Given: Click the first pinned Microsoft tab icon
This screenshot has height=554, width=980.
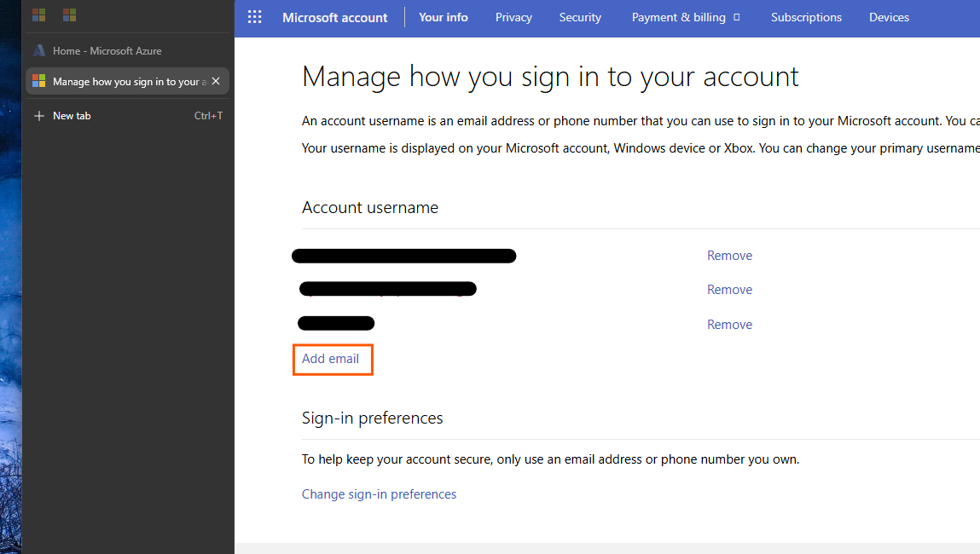Looking at the screenshot, I should tap(38, 14).
